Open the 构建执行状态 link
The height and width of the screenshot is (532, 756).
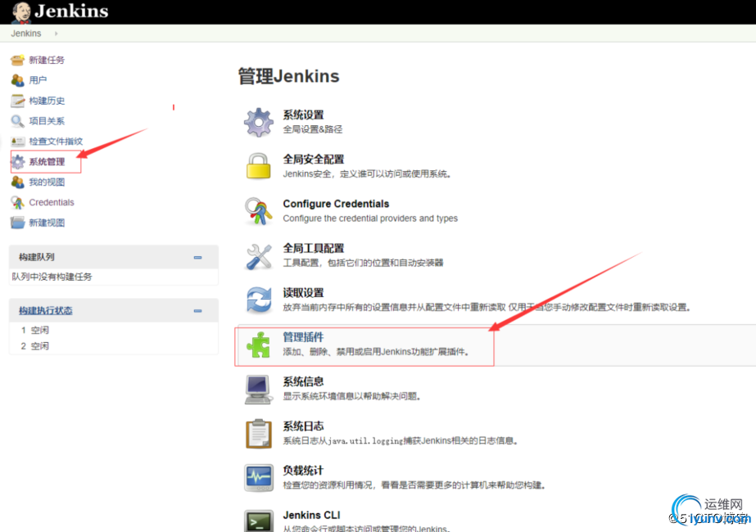coord(46,311)
